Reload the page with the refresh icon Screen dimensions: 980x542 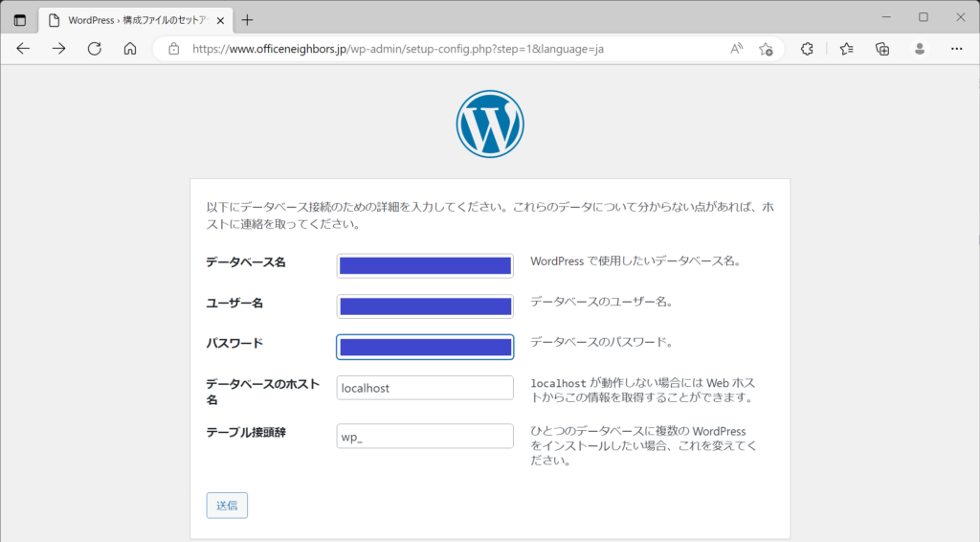[x=95, y=49]
